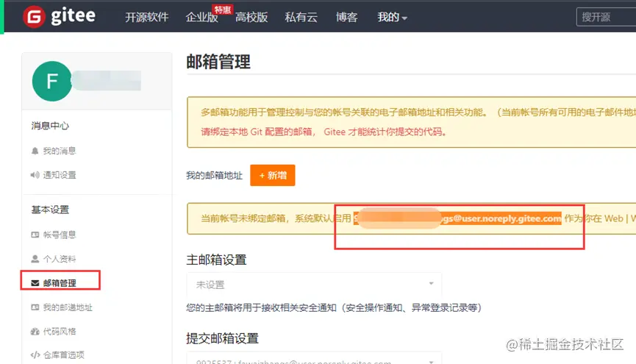Click the palette icon beside 代码风格
636x364 pixels.
click(35, 332)
